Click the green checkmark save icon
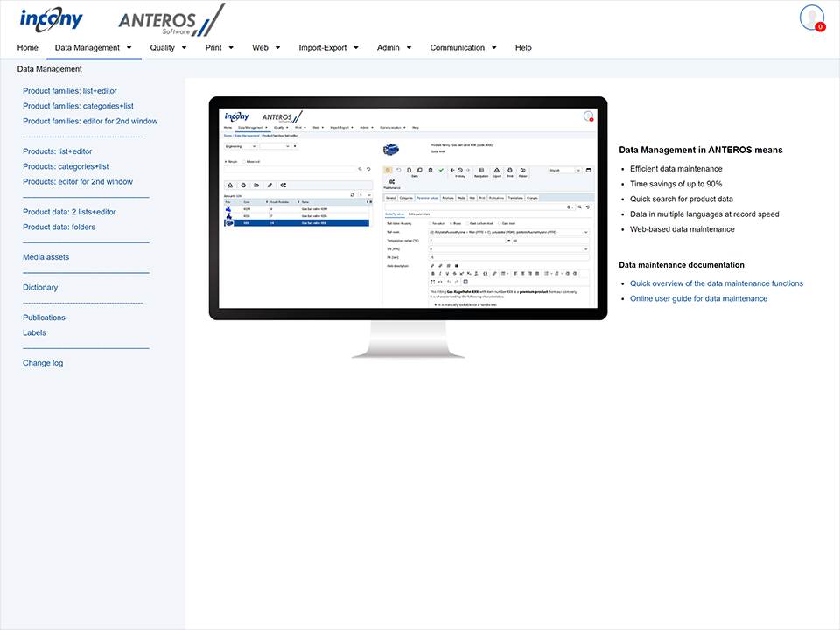The width and height of the screenshot is (840, 630). pos(441,170)
